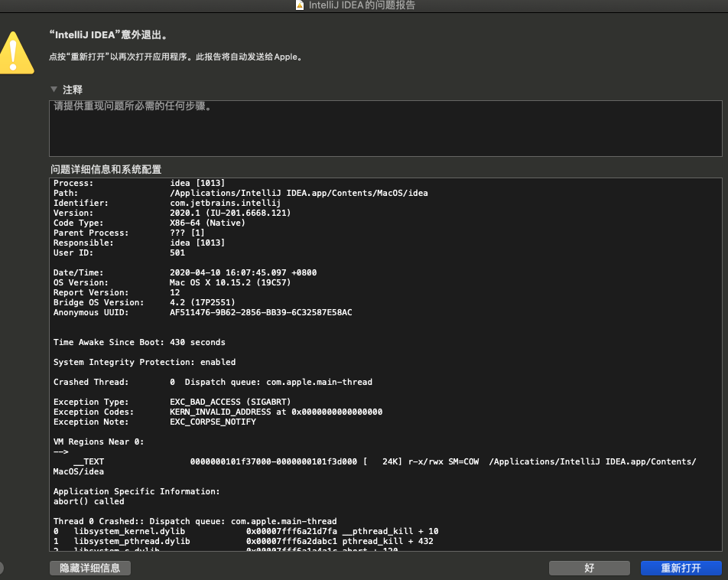Image resolution: width=728 pixels, height=580 pixels.
Task: Hide report details with 隐藏详细信息 button
Action: (x=90, y=568)
